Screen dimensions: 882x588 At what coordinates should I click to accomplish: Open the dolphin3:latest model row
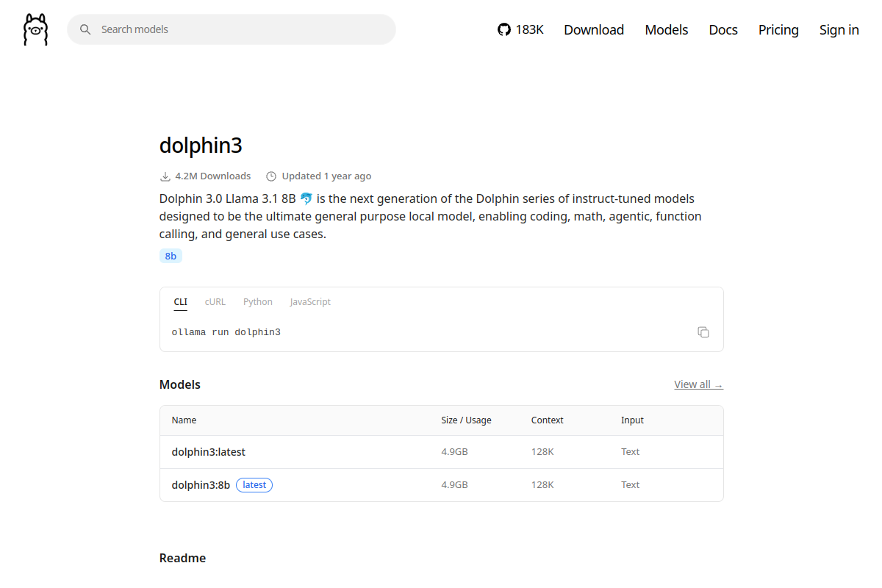441,452
